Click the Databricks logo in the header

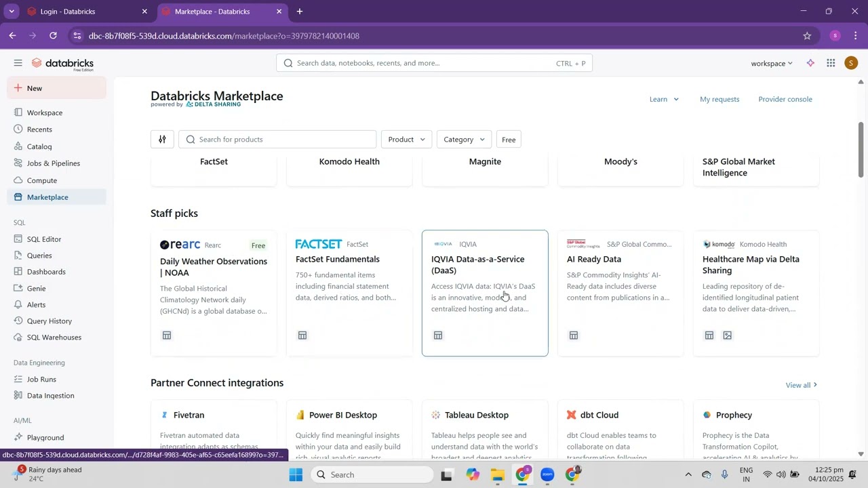(x=63, y=64)
